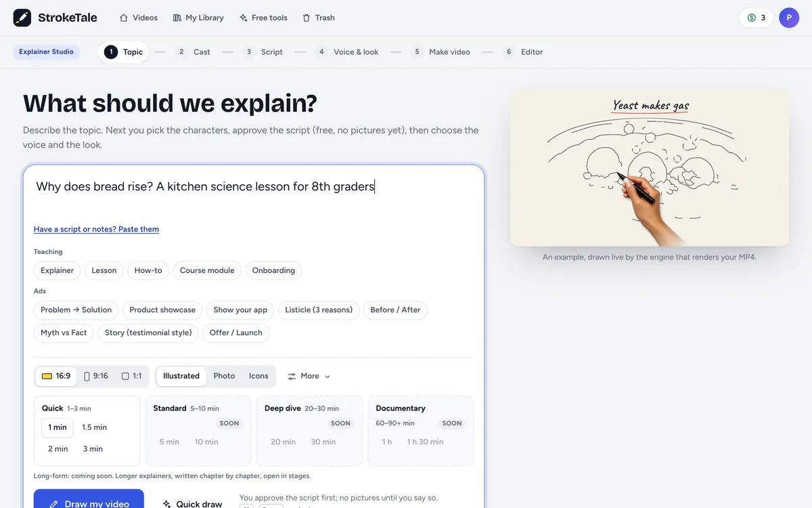The width and height of the screenshot is (812, 508).
Task: Select the 3 min duration
Action: (93, 449)
